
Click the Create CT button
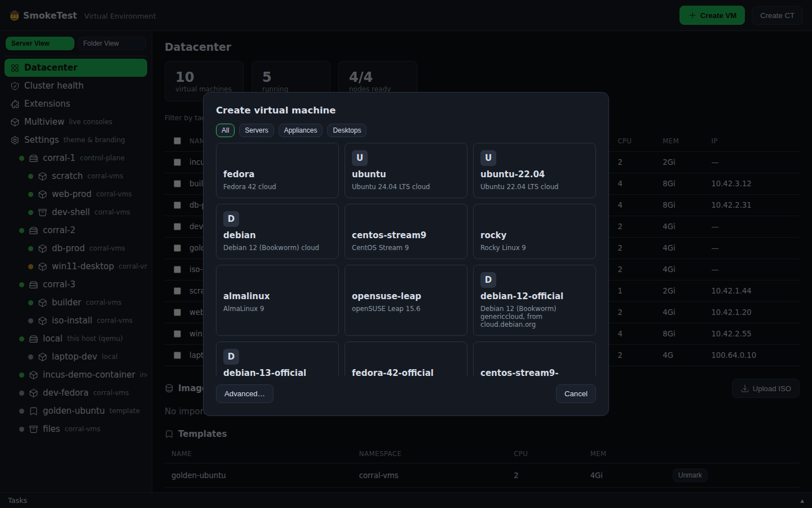[777, 15]
